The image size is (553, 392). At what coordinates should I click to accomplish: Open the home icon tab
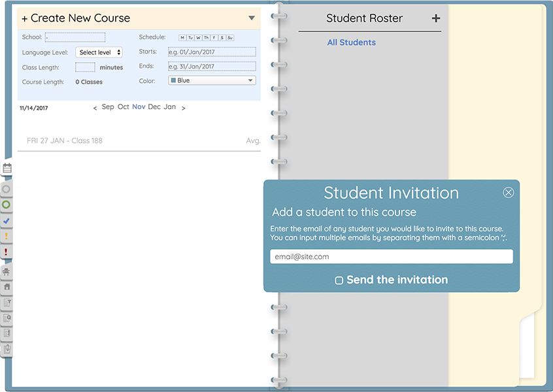[x=7, y=287]
